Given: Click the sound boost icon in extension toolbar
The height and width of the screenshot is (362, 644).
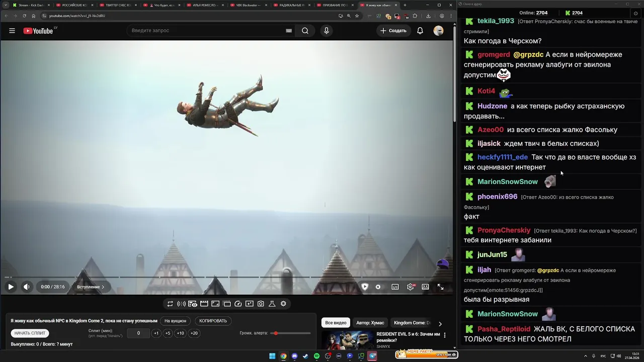Looking at the screenshot, I should (x=181, y=304).
